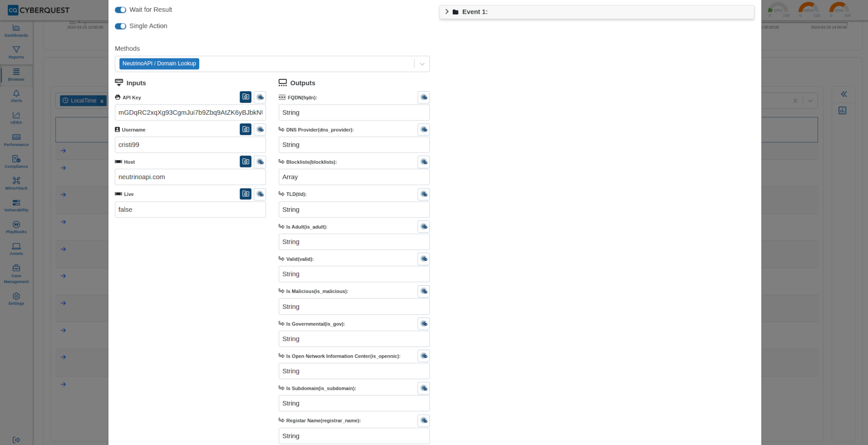Open Alerts in the sidebar
This screenshot has height=445, width=868.
tap(16, 96)
